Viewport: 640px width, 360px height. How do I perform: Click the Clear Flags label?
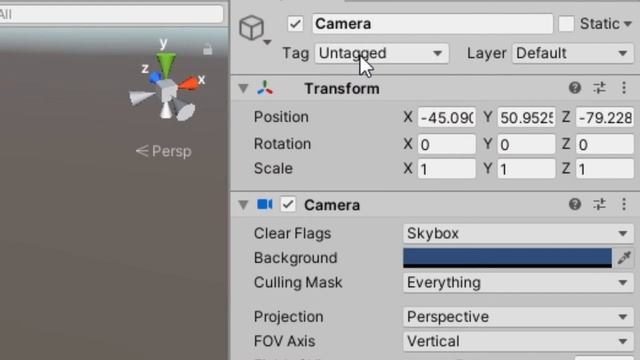coord(292,234)
